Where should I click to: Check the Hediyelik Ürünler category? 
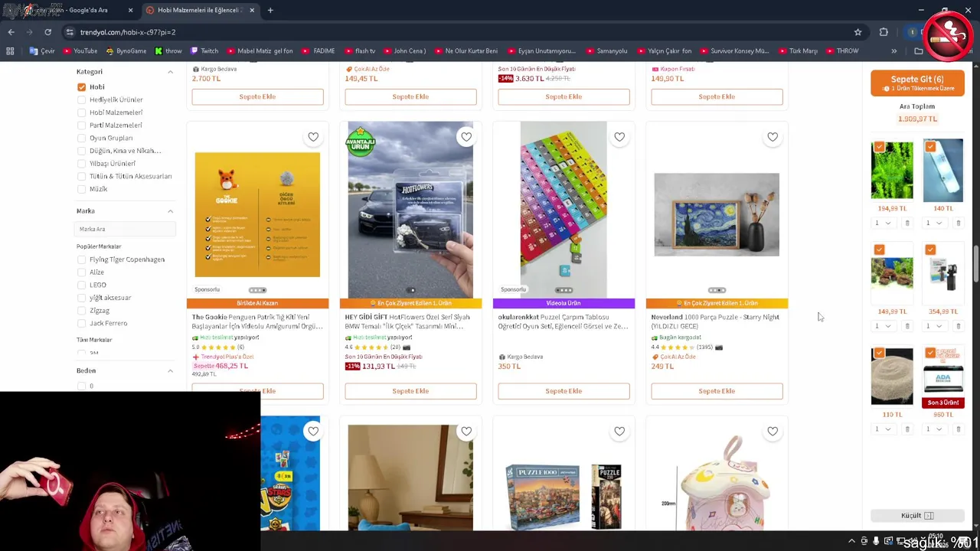[x=81, y=99]
